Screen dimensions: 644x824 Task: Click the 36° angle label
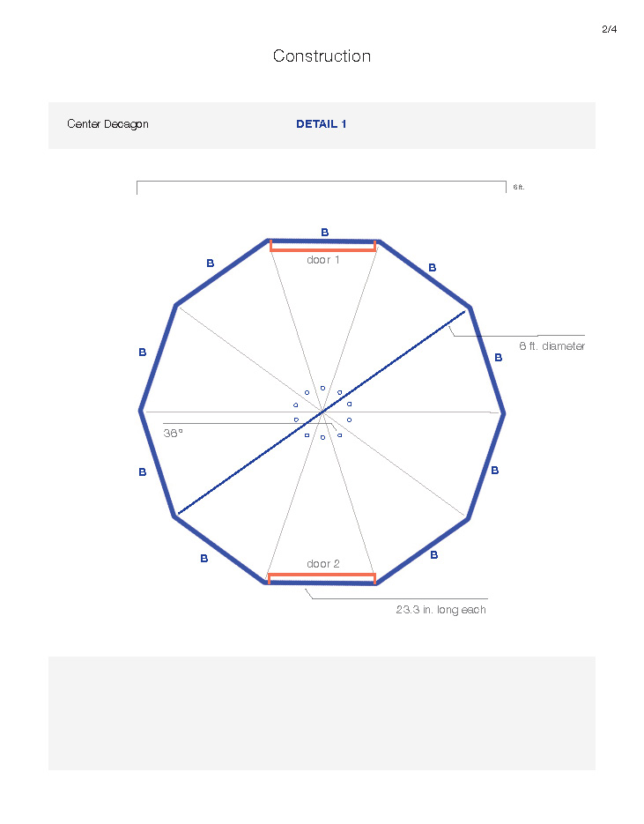tap(173, 433)
